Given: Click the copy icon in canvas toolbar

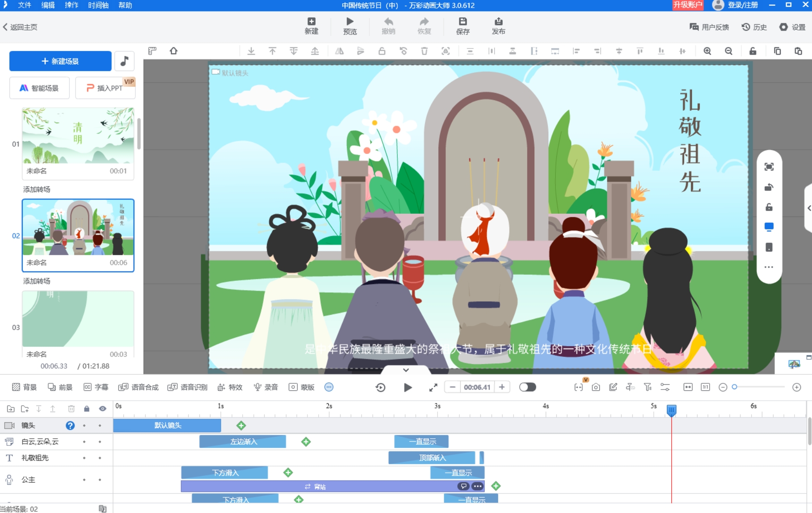Looking at the screenshot, I should 777,51.
